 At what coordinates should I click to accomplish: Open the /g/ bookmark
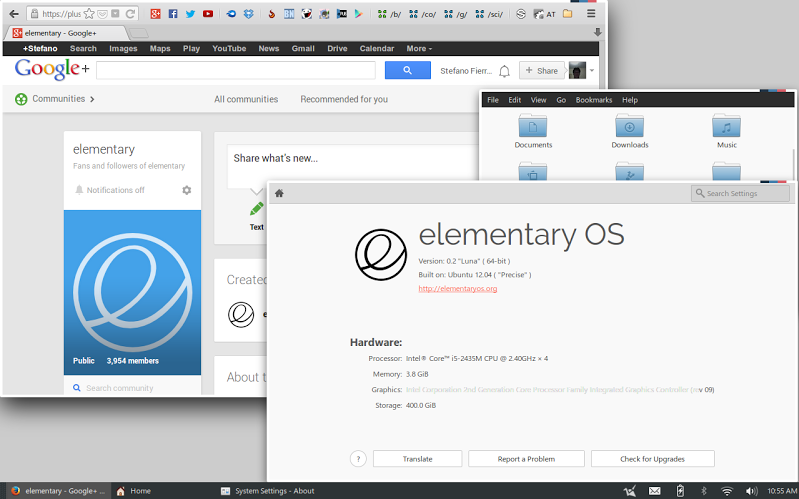point(455,14)
